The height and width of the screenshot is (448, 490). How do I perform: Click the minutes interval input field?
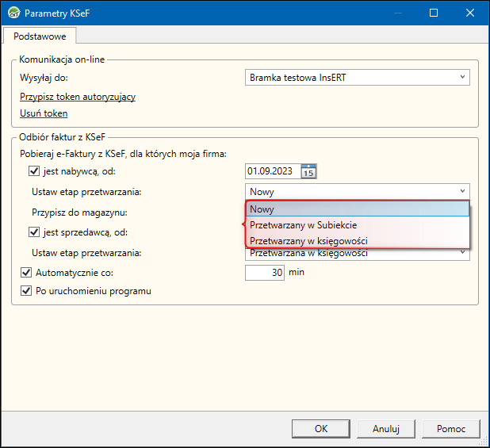click(265, 272)
